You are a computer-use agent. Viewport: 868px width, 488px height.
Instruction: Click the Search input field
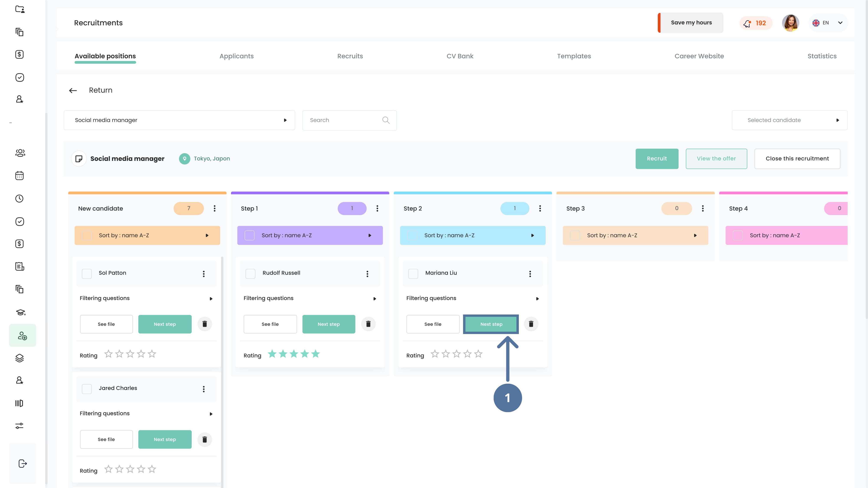[349, 120]
